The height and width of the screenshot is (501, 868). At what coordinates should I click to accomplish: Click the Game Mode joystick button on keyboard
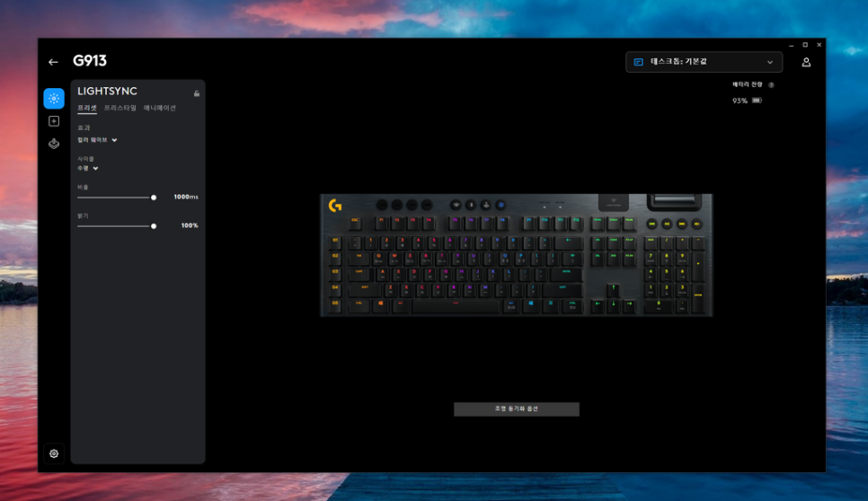coord(486,205)
